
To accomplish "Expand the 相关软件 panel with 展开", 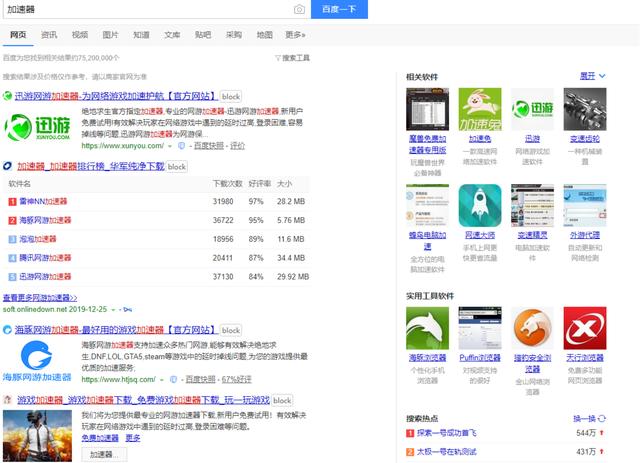I will (593, 76).
